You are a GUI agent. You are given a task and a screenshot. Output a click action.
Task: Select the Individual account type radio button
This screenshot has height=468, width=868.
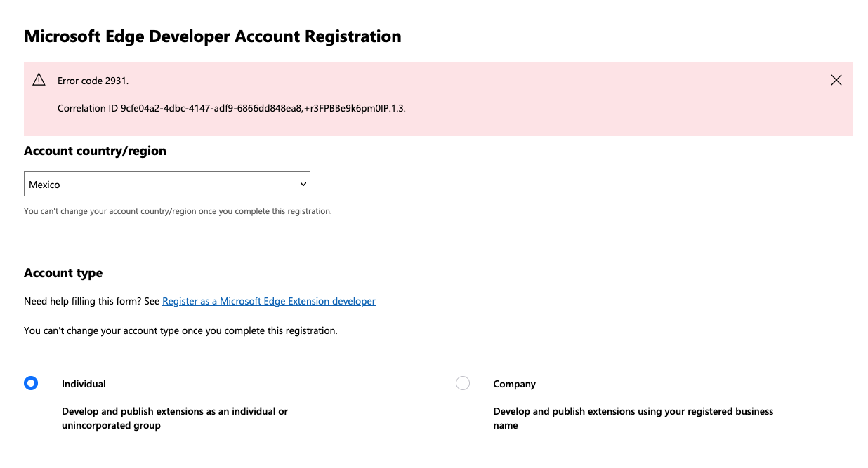point(31,383)
